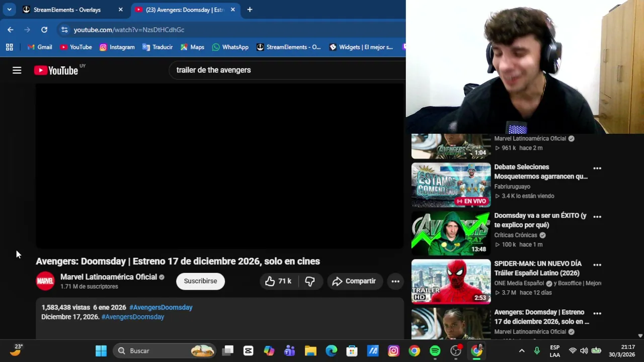Open the YouTube bookmark
Screen dimensions: 644x362
point(75,47)
